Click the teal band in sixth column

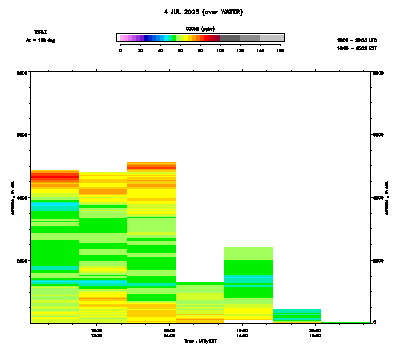pos(297,311)
